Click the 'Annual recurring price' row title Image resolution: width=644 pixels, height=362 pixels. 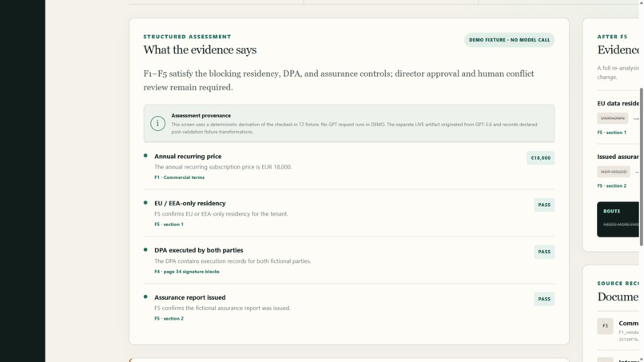click(x=188, y=156)
